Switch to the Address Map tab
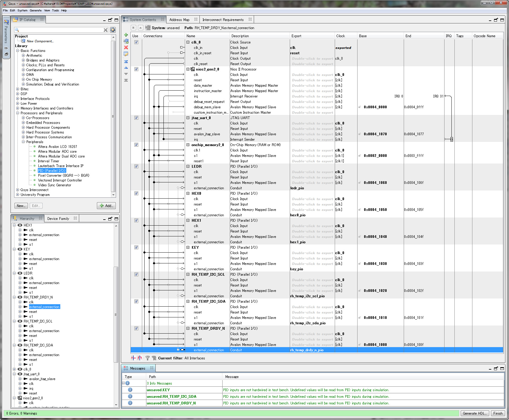 pyautogui.click(x=179, y=20)
